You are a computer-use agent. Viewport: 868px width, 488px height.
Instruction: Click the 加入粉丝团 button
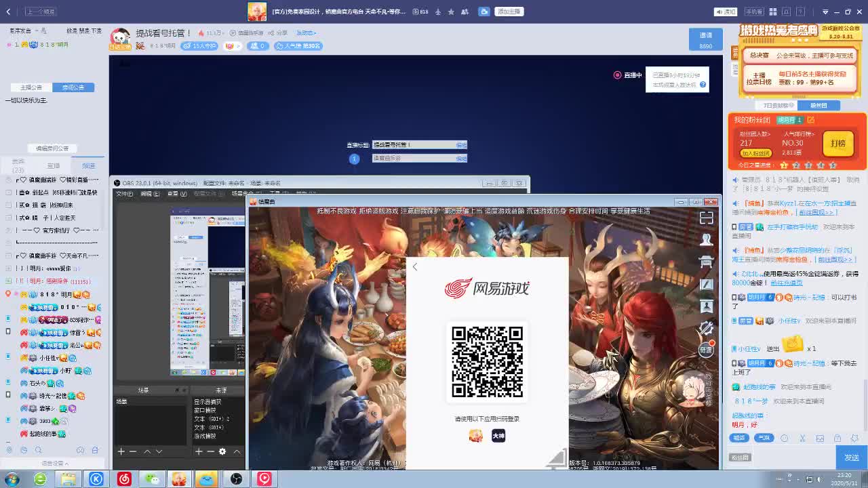[755, 153]
